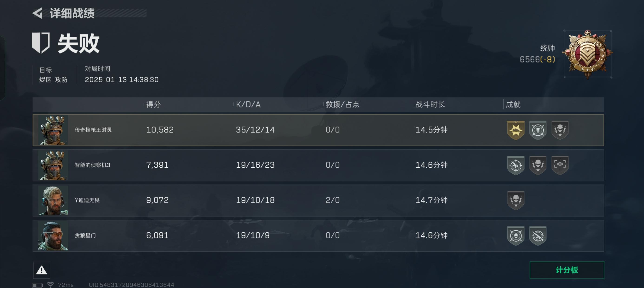This screenshot has width=644, height=288.
Task: Click 智能的侦察机3's rifle crosshair achievement badge
Action: (516, 165)
